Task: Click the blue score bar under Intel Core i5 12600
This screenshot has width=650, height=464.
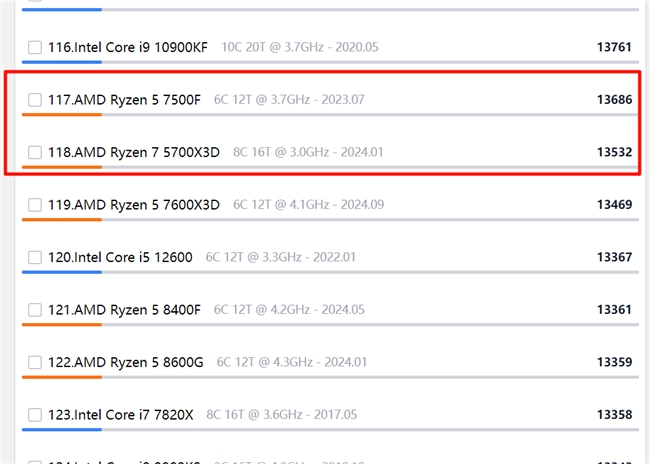Action: (x=62, y=272)
